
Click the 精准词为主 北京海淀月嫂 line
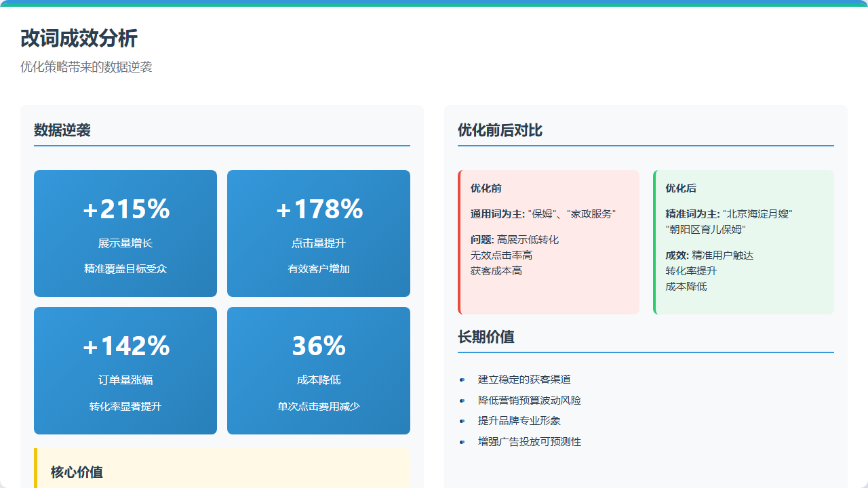(729, 214)
